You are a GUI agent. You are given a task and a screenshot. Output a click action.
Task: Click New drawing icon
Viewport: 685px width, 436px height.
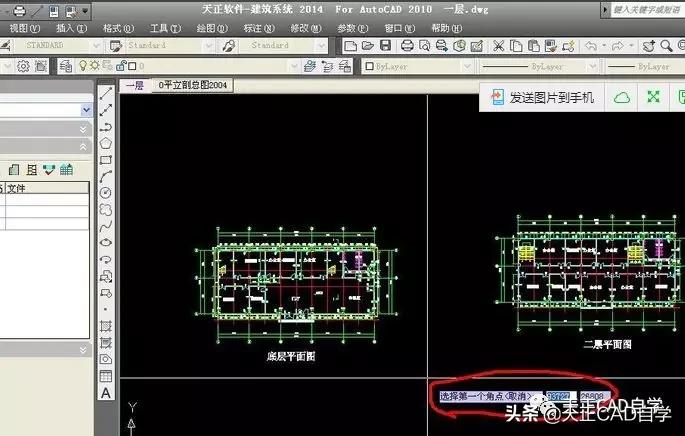pyautogui.click(x=350, y=45)
